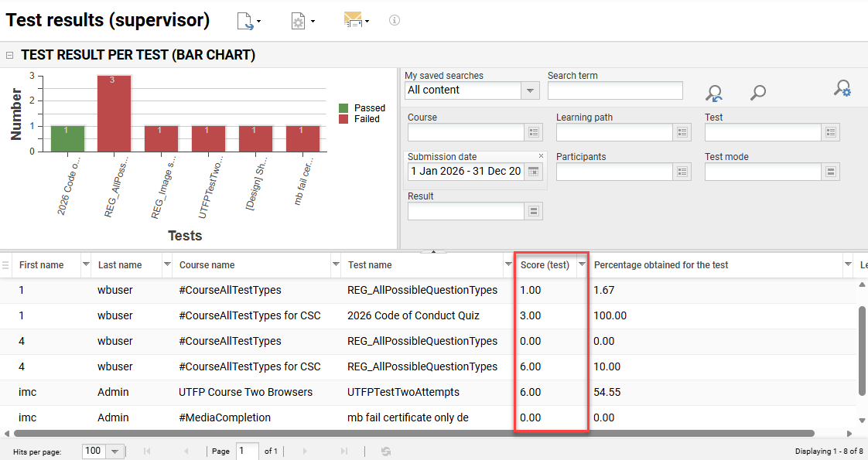The image size is (868, 460).
Task: Open the Learning path selection list icon
Action: [682, 132]
